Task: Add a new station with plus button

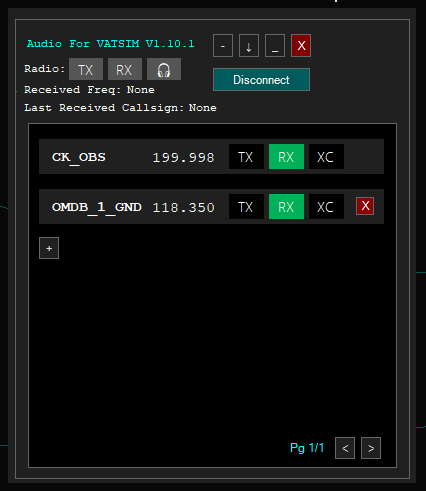Action: click(49, 248)
